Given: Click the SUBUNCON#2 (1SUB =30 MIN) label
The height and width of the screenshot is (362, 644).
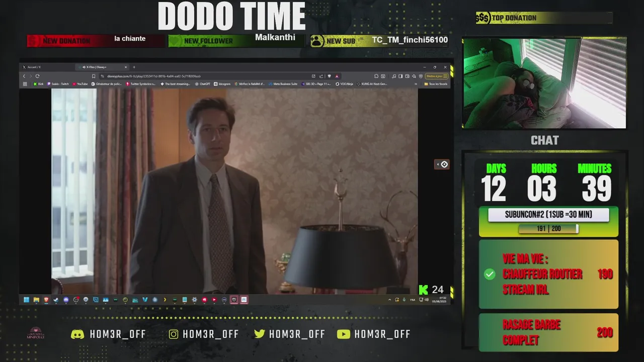Looking at the screenshot, I should point(548,215).
